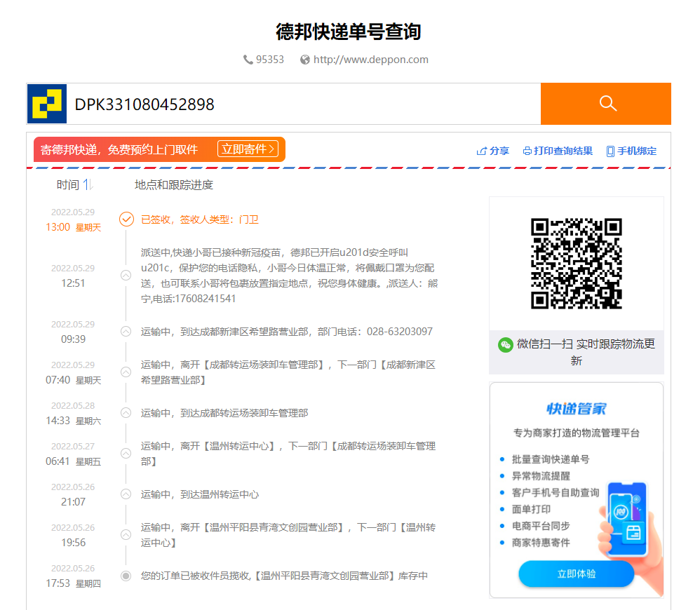The image size is (700, 610).
Task: Click the QR code image
Action: click(577, 263)
